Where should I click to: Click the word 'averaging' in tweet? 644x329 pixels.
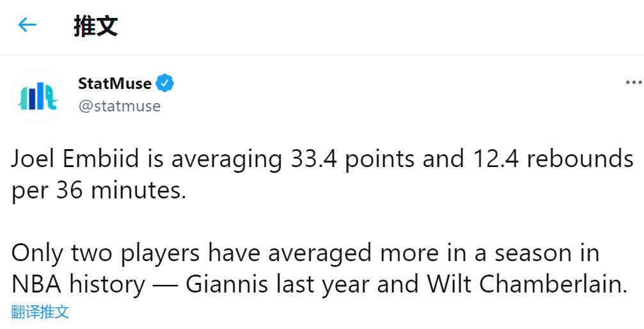pos(227,160)
